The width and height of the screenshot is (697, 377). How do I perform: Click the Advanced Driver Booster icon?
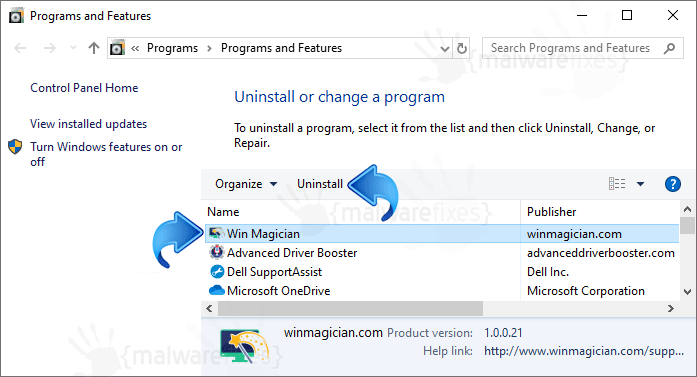(x=216, y=252)
